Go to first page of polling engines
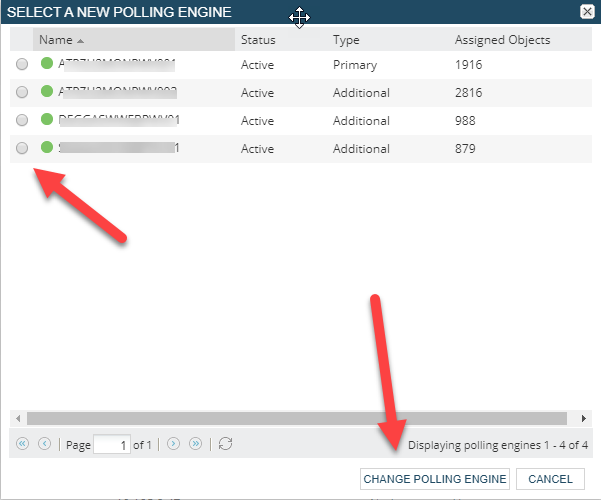The image size is (601, 500). click(x=22, y=444)
